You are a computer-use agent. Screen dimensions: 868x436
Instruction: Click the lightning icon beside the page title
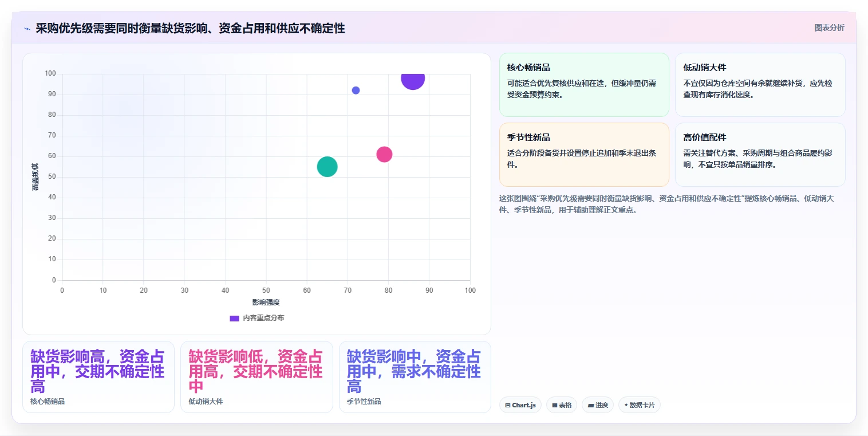pos(27,29)
